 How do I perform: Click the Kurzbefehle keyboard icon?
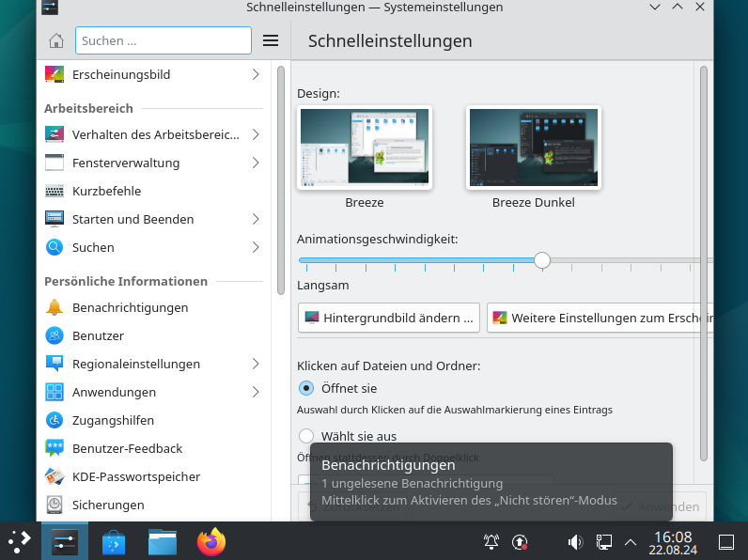click(55, 191)
